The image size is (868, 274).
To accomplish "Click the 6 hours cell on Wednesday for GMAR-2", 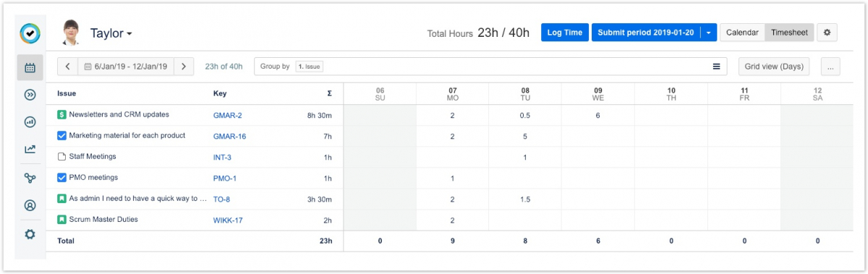I will [x=598, y=115].
